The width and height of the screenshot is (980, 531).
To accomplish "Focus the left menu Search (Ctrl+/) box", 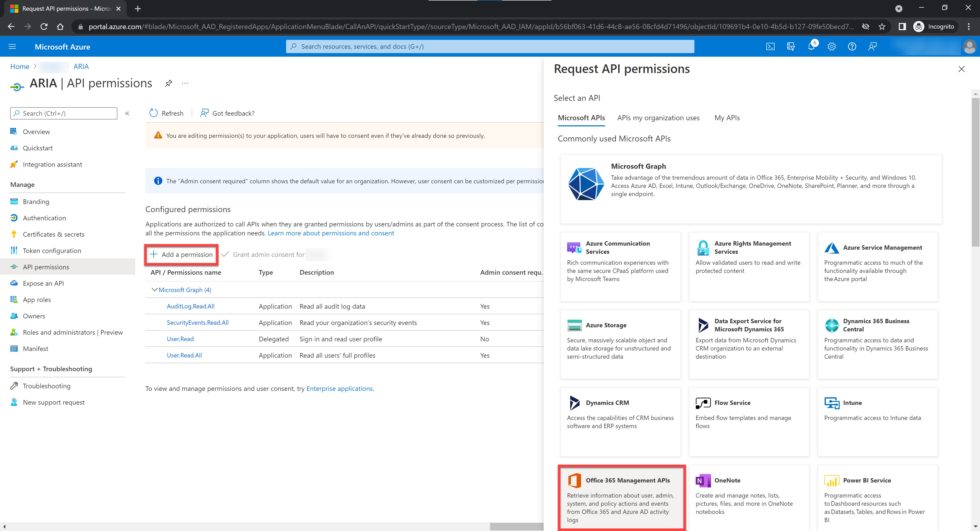I will pos(64,113).
